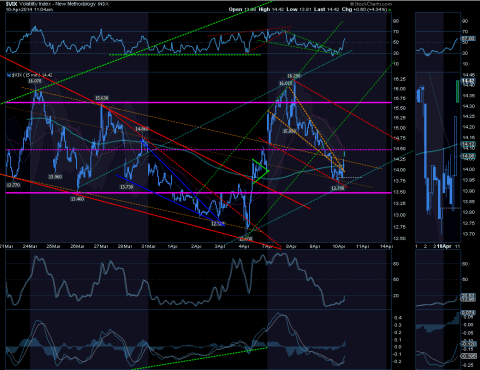Screen dimensions: 480x370
Task: Click the Low label in the quote header
Action: (x=292, y=9)
